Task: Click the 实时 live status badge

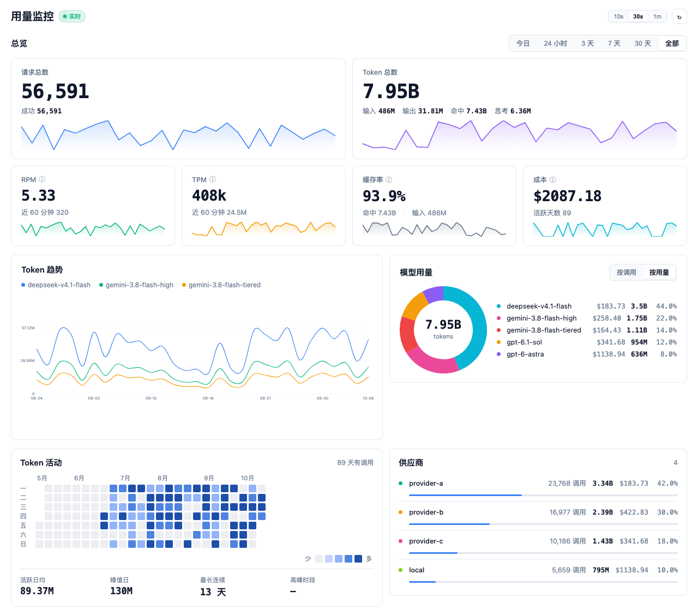Action: pyautogui.click(x=72, y=16)
